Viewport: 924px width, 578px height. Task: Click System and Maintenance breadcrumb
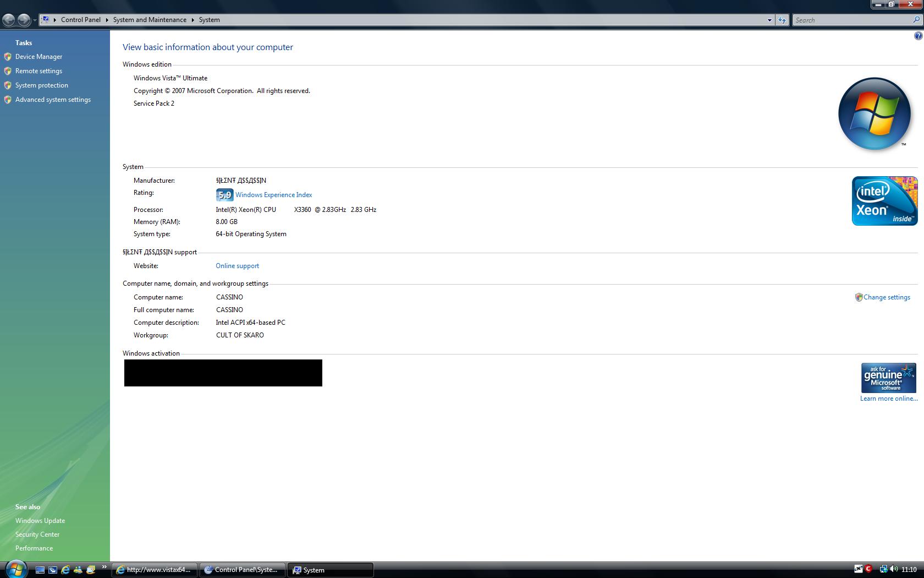tap(150, 20)
